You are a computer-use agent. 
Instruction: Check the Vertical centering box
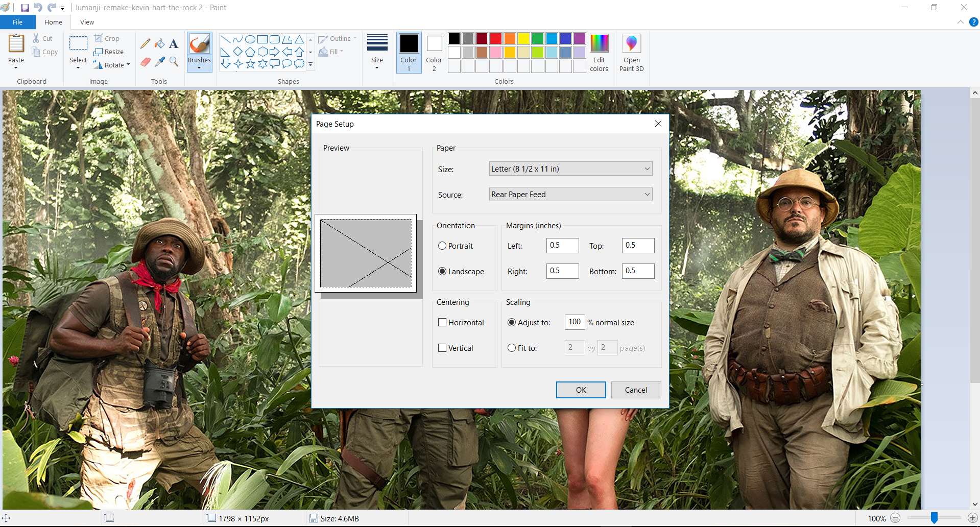pyautogui.click(x=442, y=348)
